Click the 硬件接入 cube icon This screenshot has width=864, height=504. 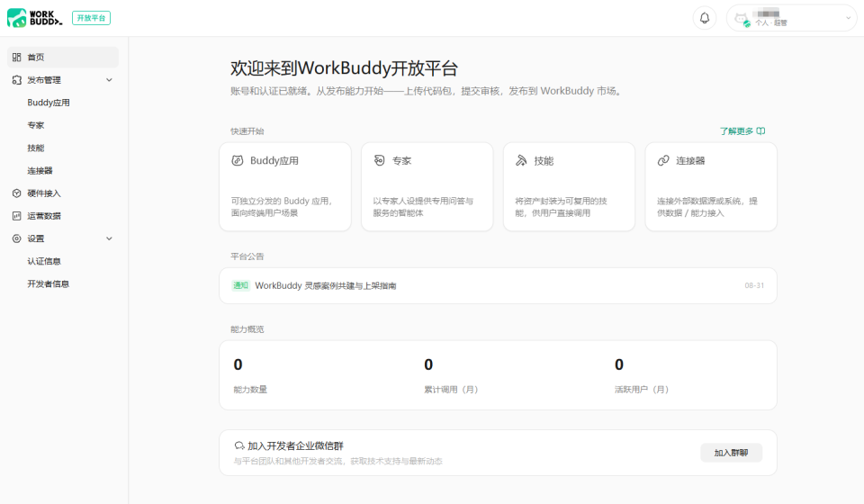16,193
